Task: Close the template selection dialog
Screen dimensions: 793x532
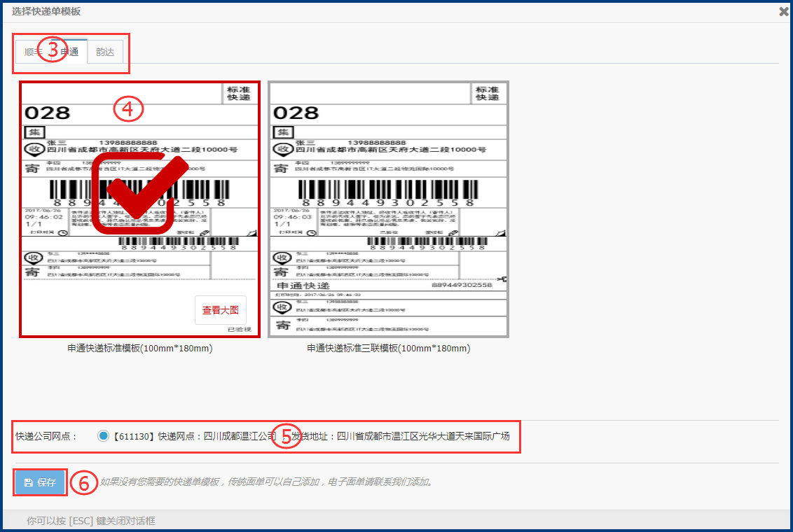Action: 784,11
